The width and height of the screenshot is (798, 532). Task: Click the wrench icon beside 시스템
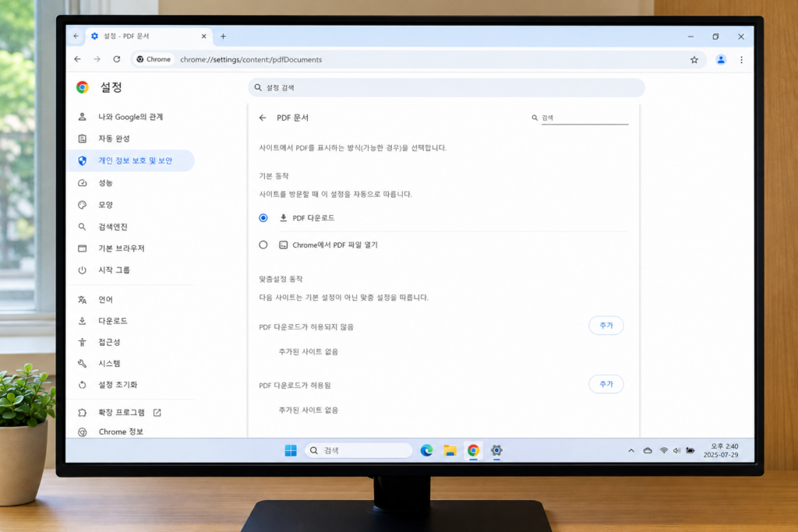coord(82,364)
